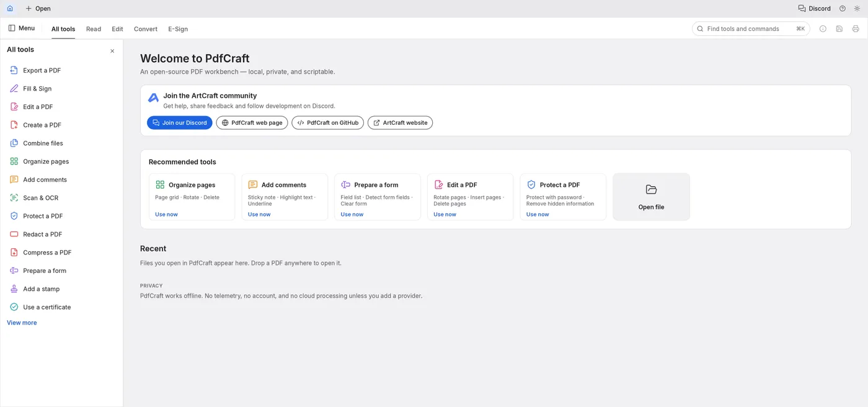Click the Print icon in toolbar
The height and width of the screenshot is (407, 868).
click(856, 29)
